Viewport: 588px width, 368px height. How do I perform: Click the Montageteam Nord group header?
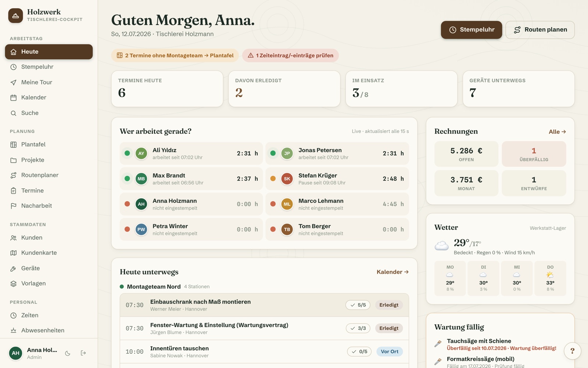[165, 287]
